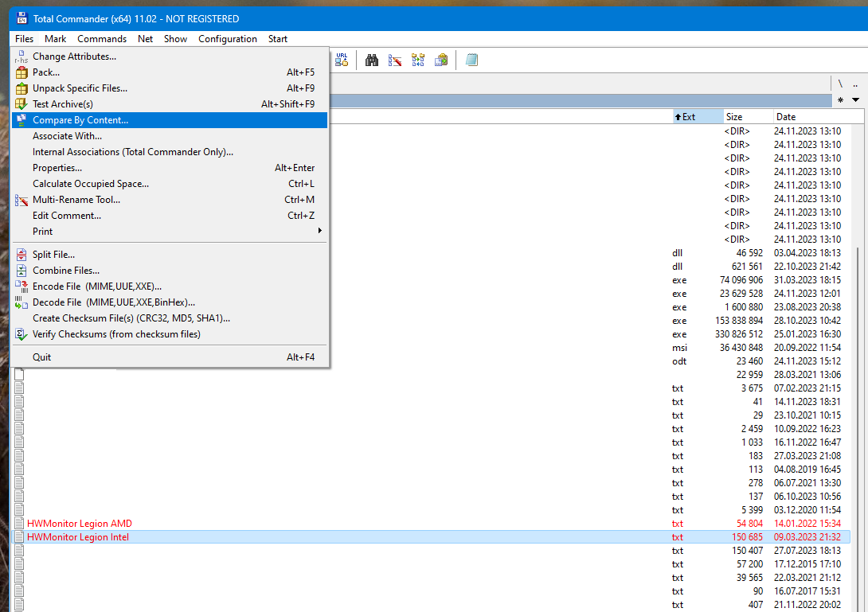Open the Configuration menu

pyautogui.click(x=228, y=39)
